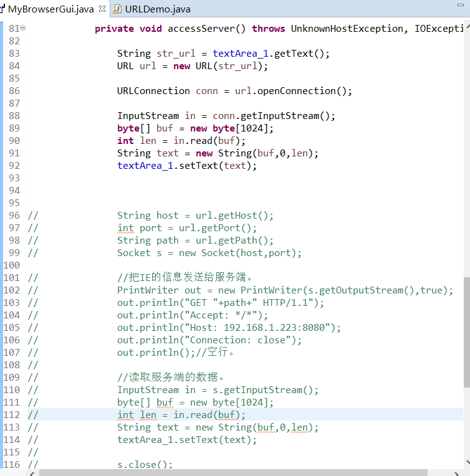
Task: Click 'textArea_1' on line 83
Action: 241,54
